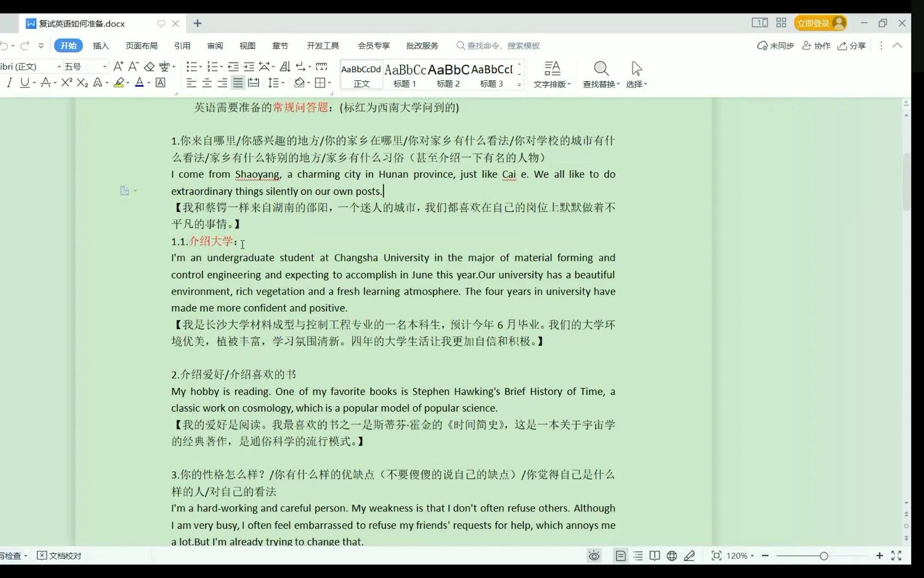
Task: Apply text effects outline A icon
Action: 97,82
